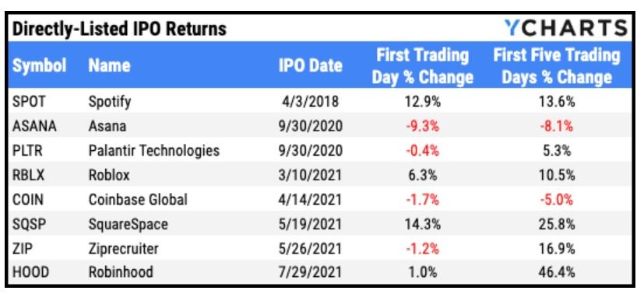This screenshot has height=294, width=644.
Task: Select the ASANA ticker symbol
Action: pyautogui.click(x=34, y=126)
